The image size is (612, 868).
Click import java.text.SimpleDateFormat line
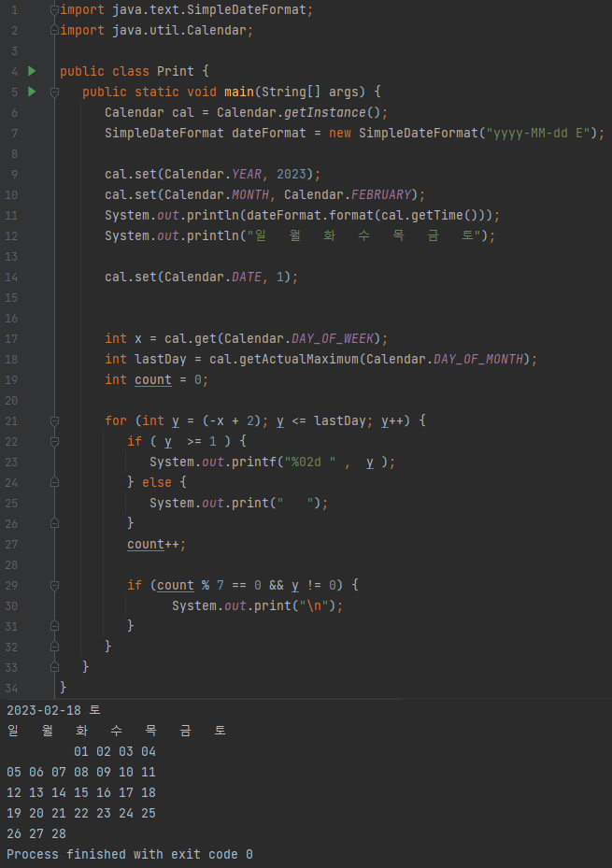point(187,10)
